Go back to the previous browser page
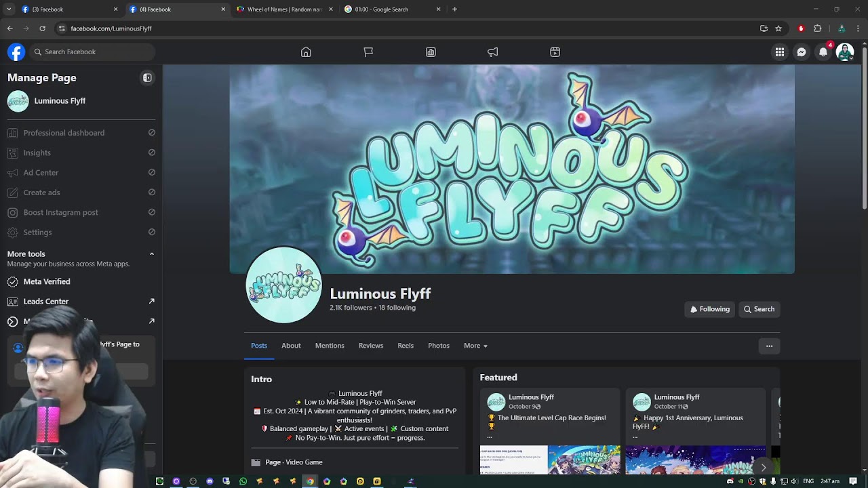 [9, 28]
